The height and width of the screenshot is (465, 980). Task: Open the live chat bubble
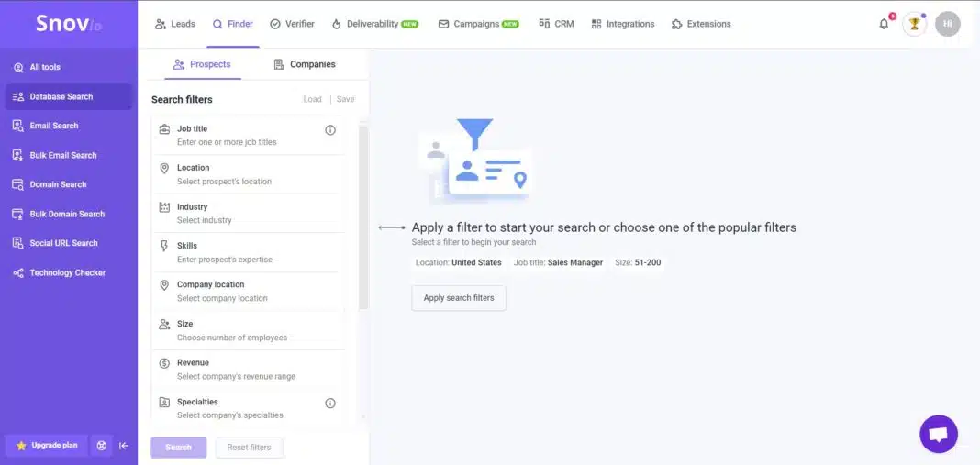[x=938, y=434]
